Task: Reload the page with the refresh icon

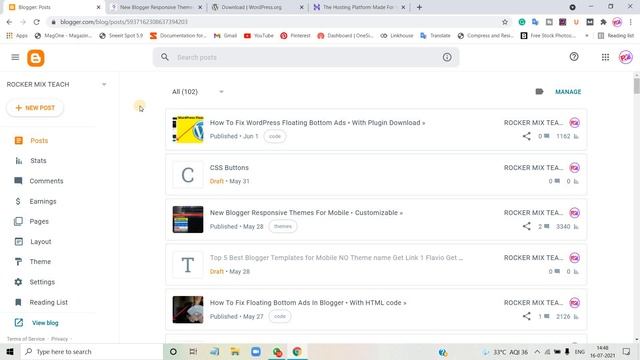Action: 37,22
